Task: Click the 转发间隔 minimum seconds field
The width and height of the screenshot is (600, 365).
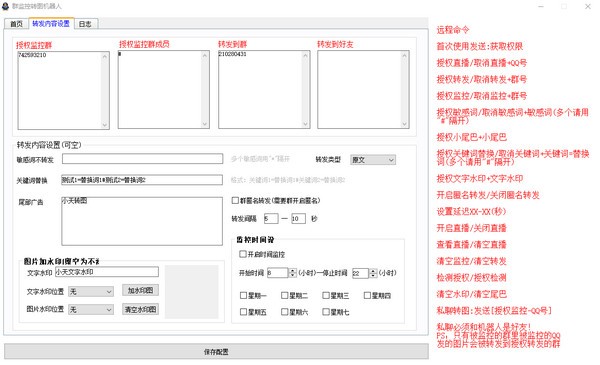Action: coord(271,219)
